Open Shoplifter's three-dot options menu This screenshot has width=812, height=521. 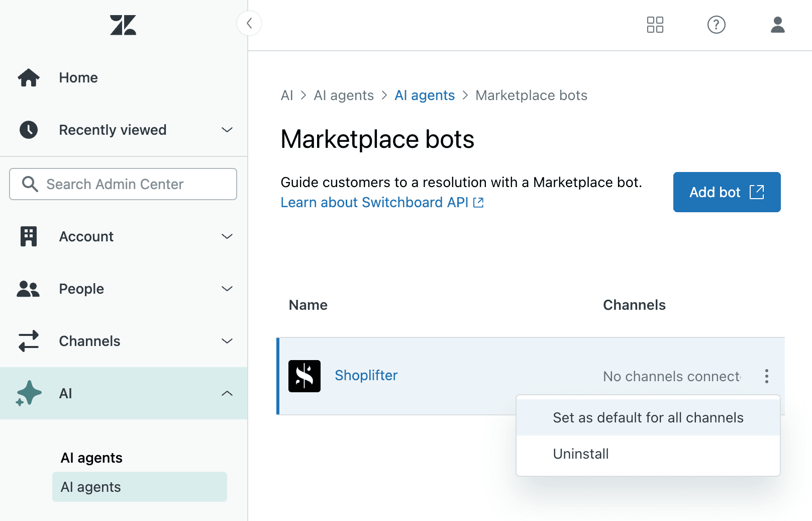[x=767, y=376]
